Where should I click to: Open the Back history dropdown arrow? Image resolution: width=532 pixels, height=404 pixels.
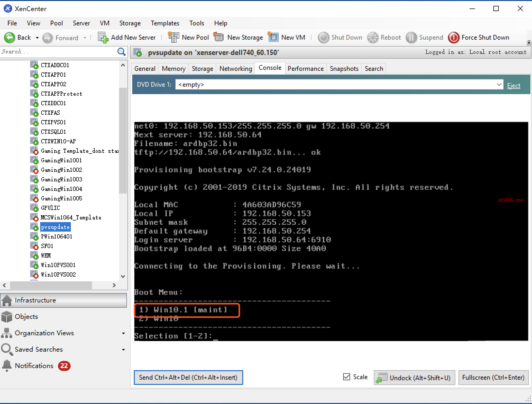[x=37, y=38]
